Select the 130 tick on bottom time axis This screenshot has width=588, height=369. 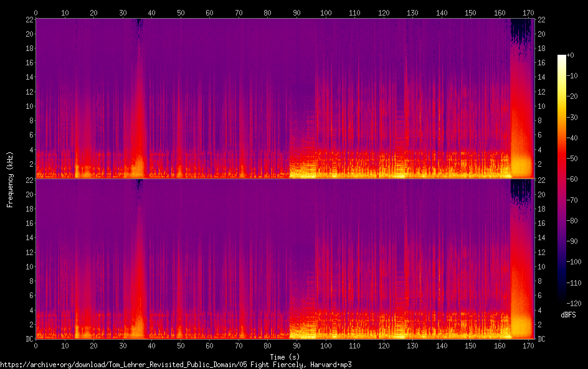pyautogui.click(x=412, y=346)
